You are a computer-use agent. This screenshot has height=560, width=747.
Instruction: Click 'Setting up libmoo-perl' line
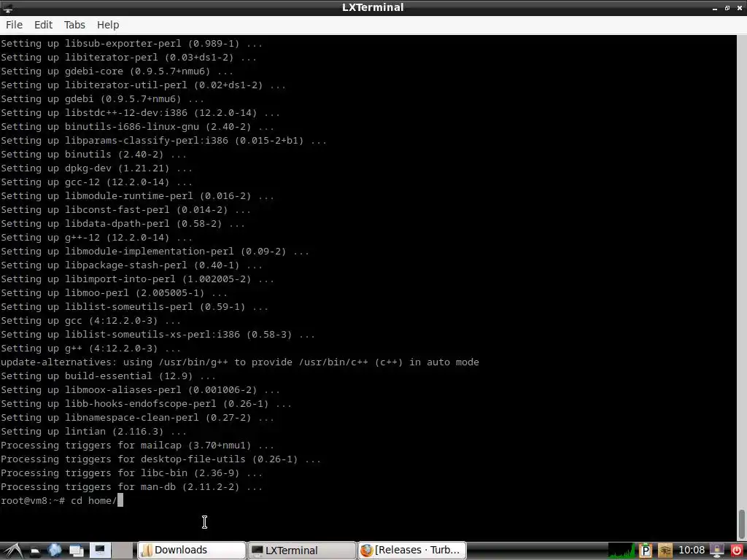coord(114,293)
